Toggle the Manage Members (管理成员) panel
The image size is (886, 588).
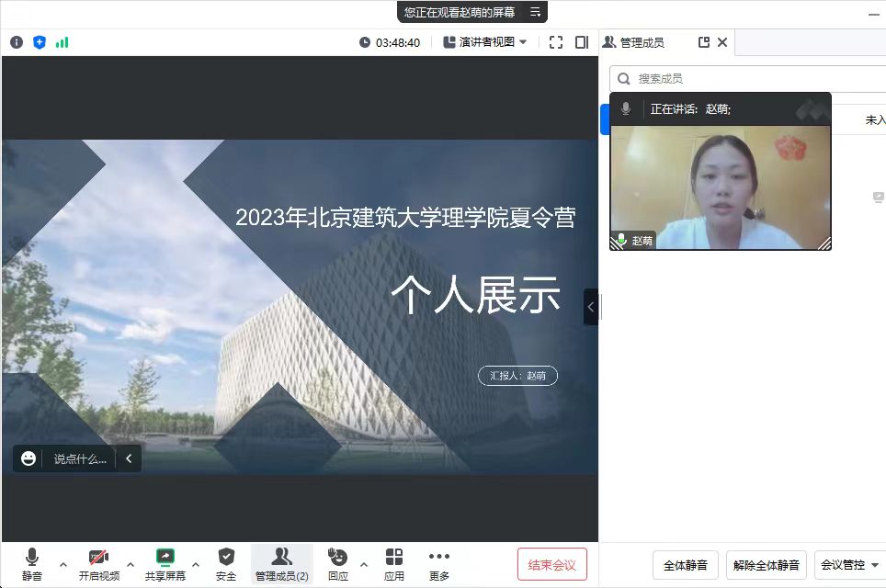click(281, 563)
